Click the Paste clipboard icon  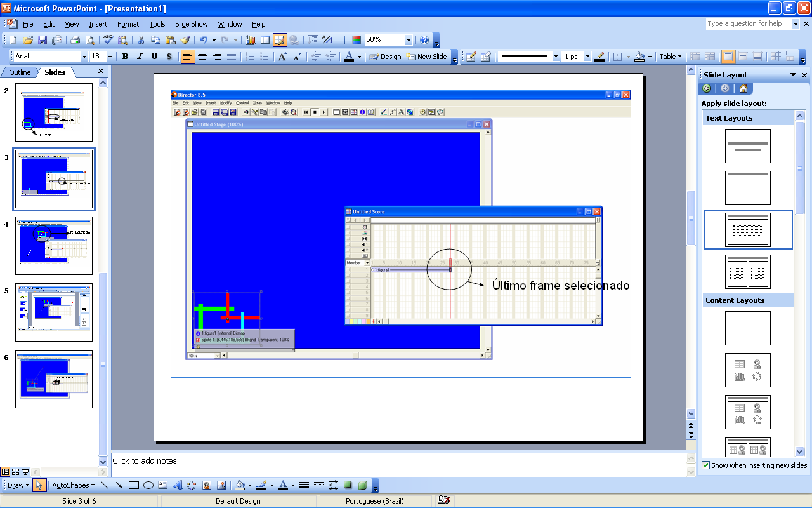170,40
